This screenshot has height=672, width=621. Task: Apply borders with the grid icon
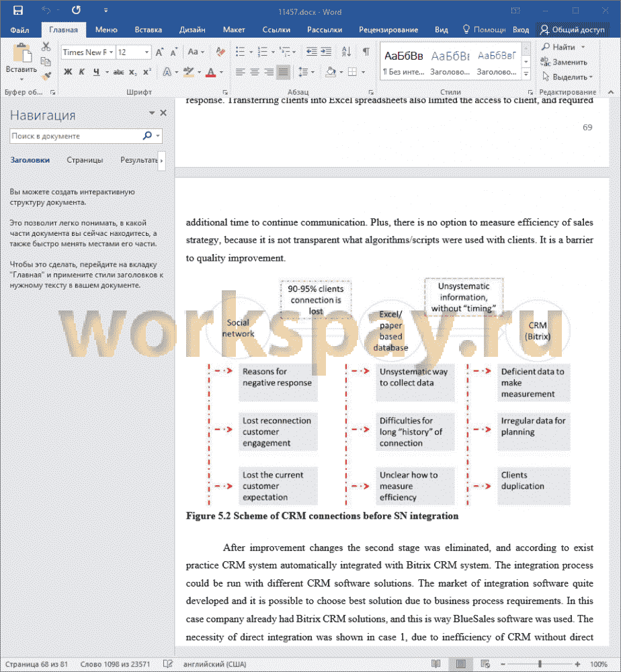point(352,72)
